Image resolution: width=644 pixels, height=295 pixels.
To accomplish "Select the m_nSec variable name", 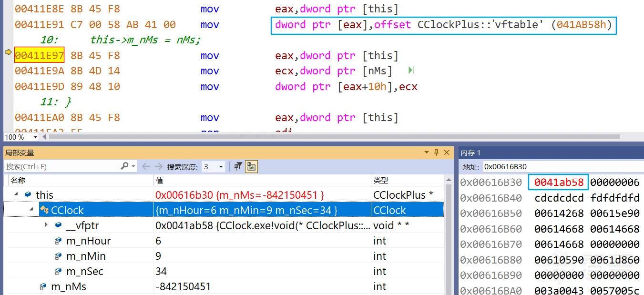I will 85,271.
